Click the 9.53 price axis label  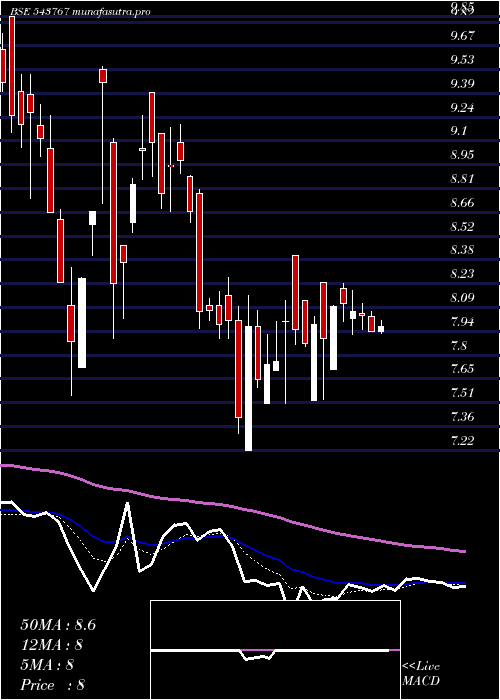coord(462,59)
